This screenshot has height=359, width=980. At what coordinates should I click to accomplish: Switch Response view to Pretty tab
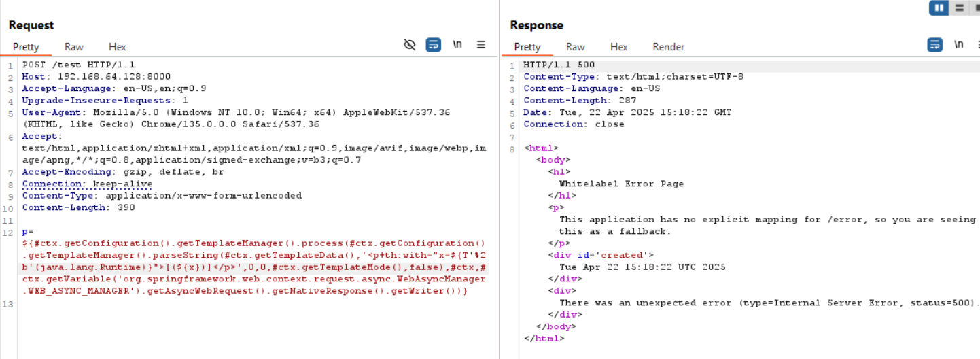pos(527,47)
